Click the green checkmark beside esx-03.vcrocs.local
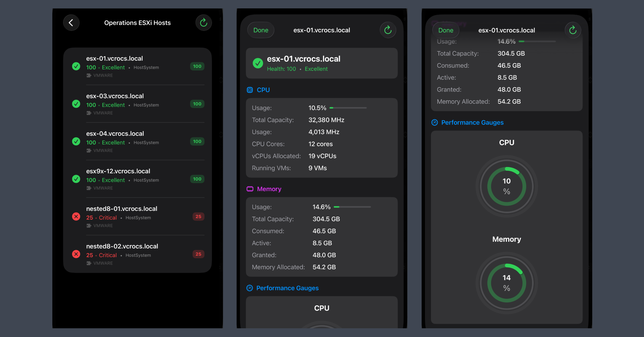Image resolution: width=644 pixels, height=337 pixels. pyautogui.click(x=76, y=104)
